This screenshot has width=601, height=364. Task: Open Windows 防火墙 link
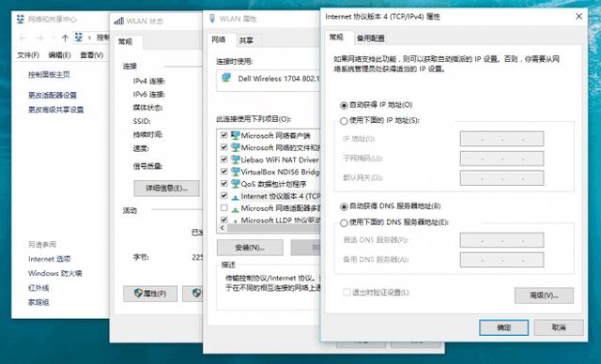pos(55,273)
